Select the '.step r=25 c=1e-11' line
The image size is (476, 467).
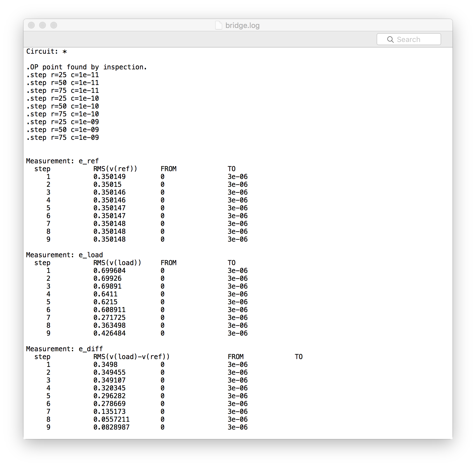[x=62, y=75]
